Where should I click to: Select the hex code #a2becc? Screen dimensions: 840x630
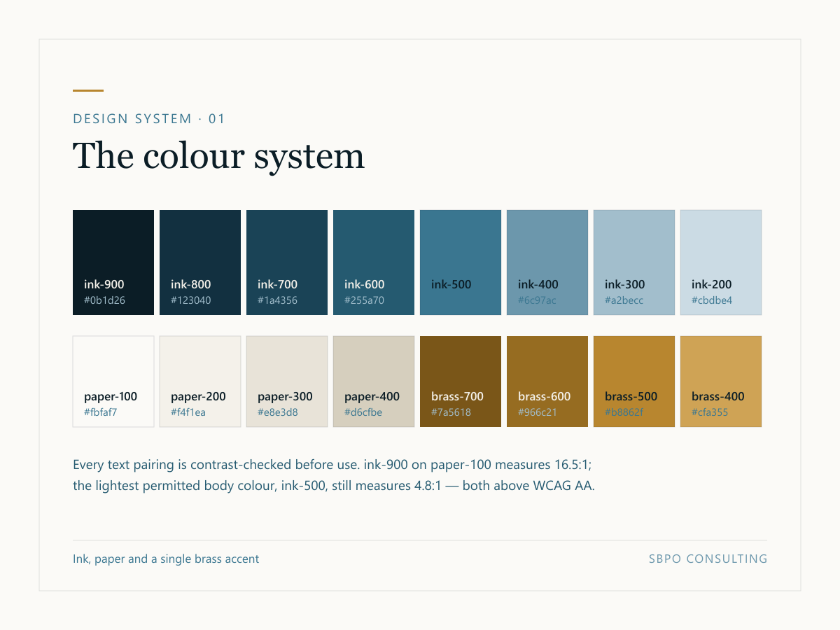click(624, 300)
